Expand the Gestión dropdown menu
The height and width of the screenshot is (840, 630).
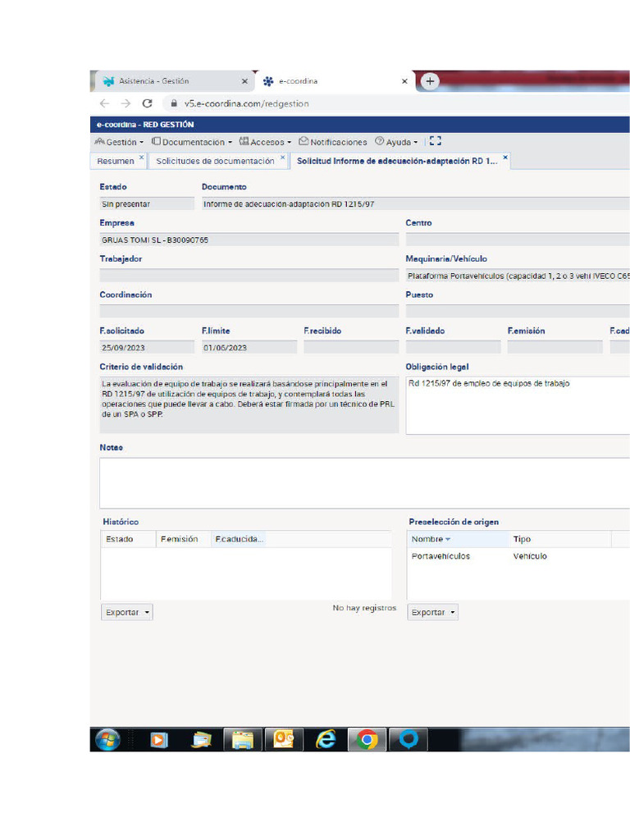pyautogui.click(x=119, y=142)
